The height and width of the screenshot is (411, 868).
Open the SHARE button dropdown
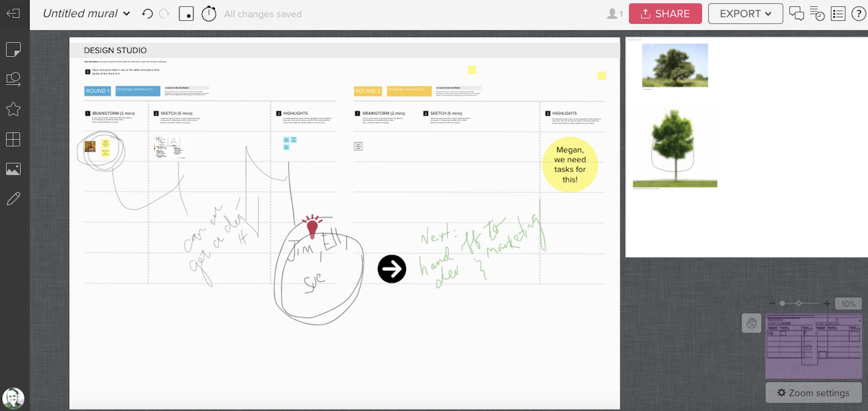coord(664,14)
